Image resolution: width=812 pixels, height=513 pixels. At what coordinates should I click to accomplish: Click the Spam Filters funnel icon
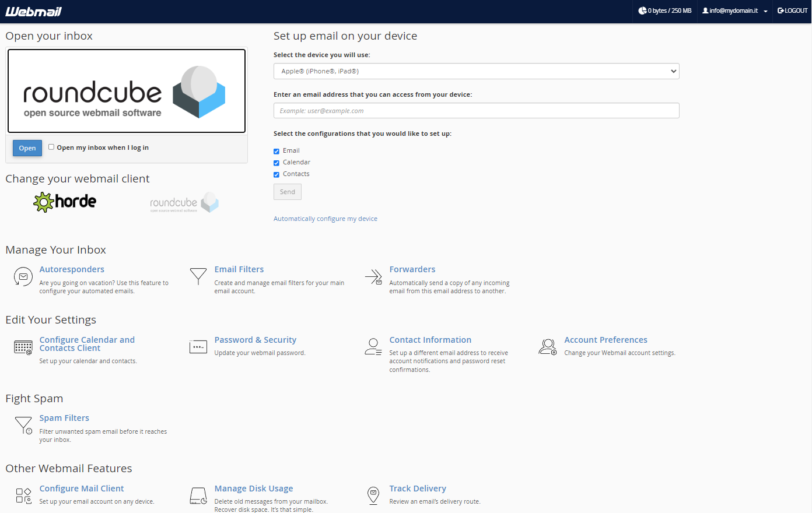(23, 425)
